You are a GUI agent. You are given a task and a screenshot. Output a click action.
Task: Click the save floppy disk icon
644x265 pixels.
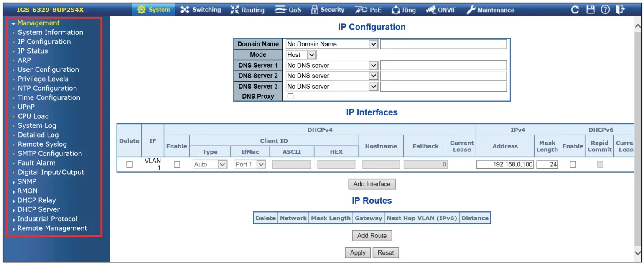[x=591, y=10]
